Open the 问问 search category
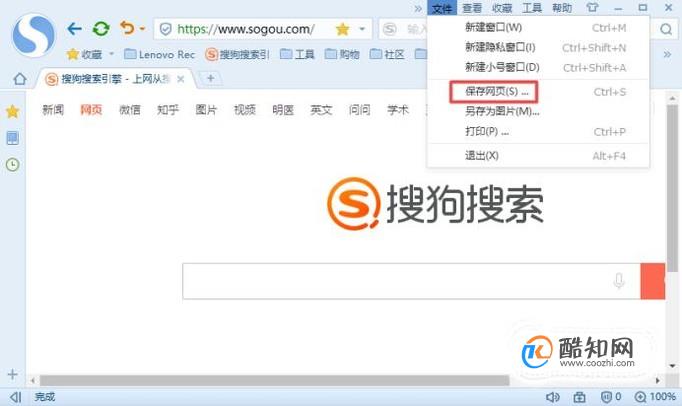The image size is (682, 406). pyautogui.click(x=359, y=110)
